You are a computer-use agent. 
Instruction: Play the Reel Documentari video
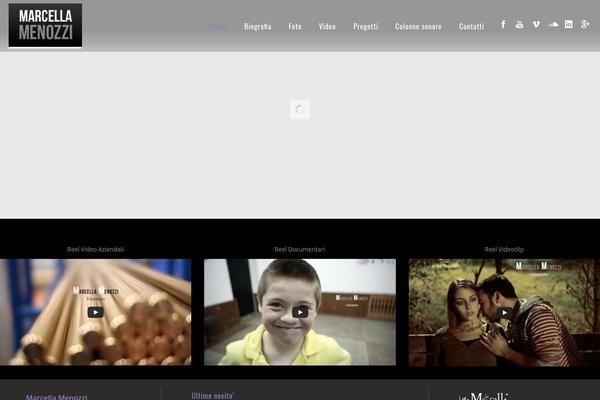(300, 312)
